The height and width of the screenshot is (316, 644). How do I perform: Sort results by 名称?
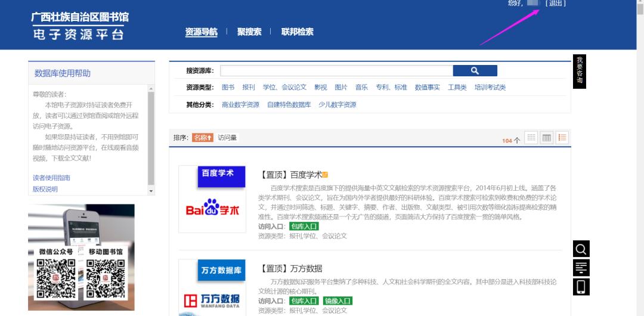coord(203,138)
